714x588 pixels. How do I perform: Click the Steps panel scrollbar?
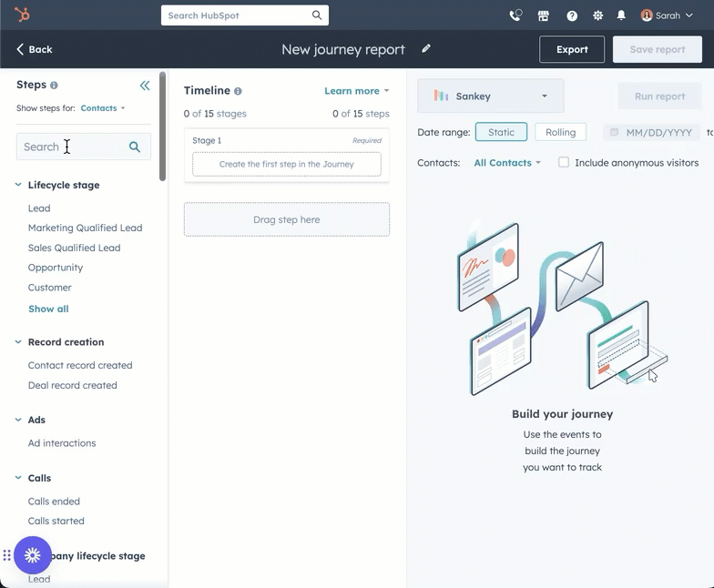pyautogui.click(x=162, y=126)
